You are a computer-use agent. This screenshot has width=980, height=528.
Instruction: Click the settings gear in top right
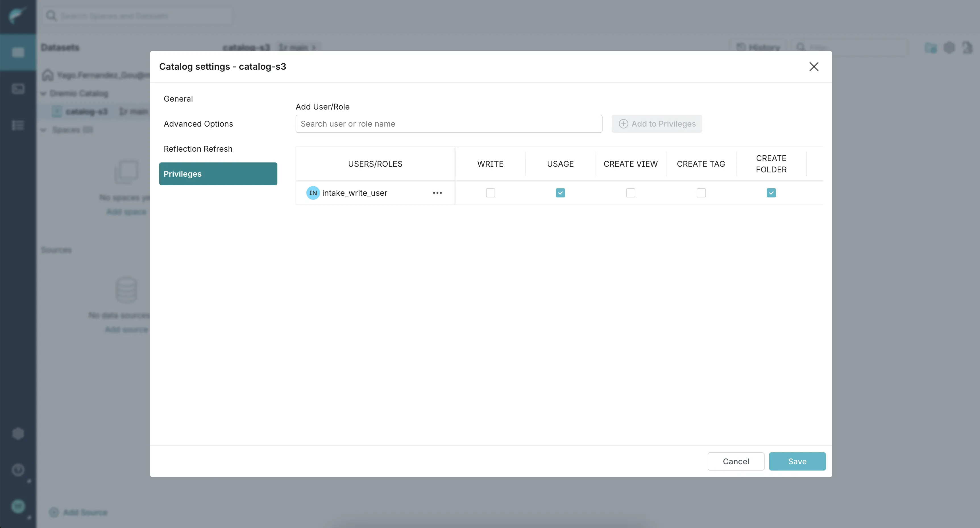(x=950, y=47)
